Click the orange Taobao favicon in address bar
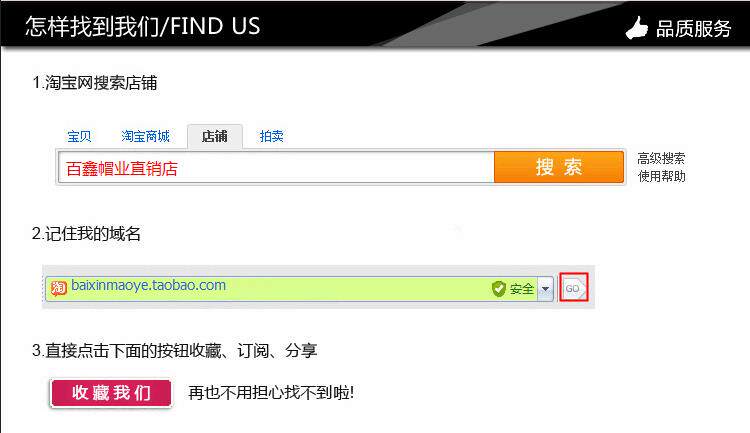750x433 pixels. click(58, 288)
